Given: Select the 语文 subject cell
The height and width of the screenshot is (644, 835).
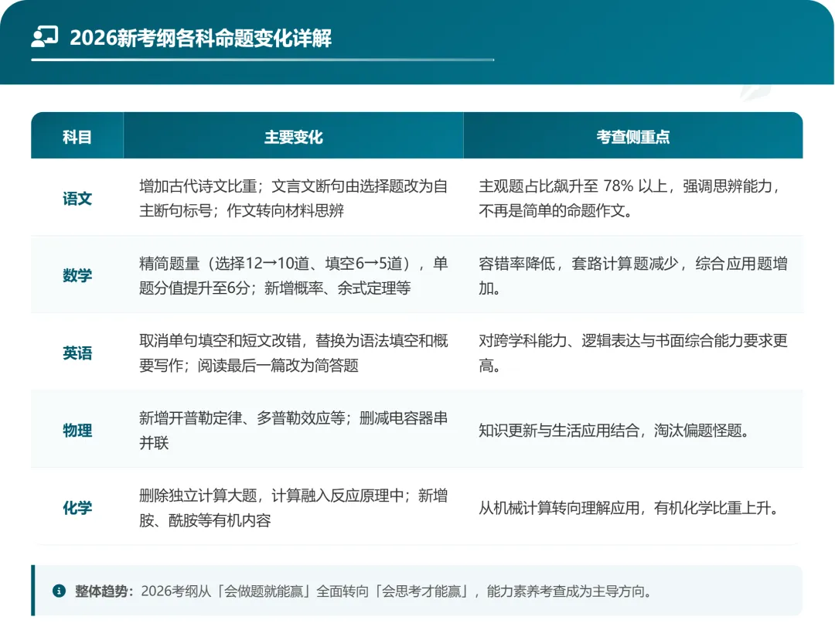Looking at the screenshot, I should (77, 198).
